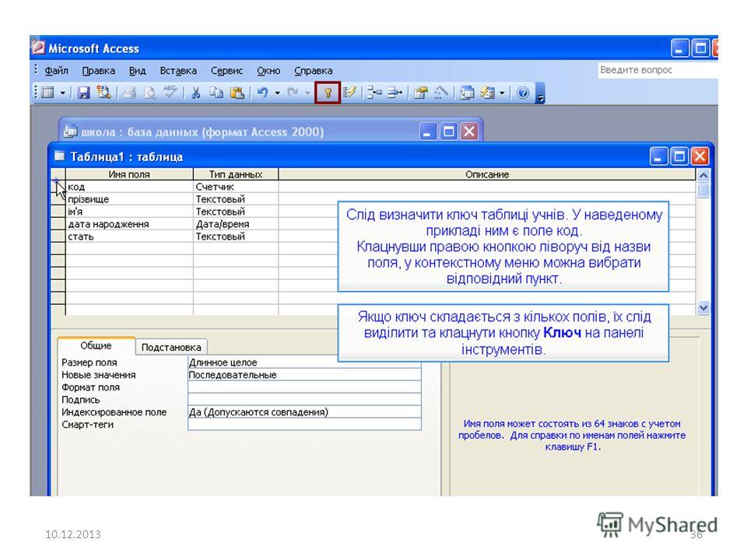This screenshot has height=560, width=747.
Task: Click the Delete Rows icon
Action: (395, 93)
